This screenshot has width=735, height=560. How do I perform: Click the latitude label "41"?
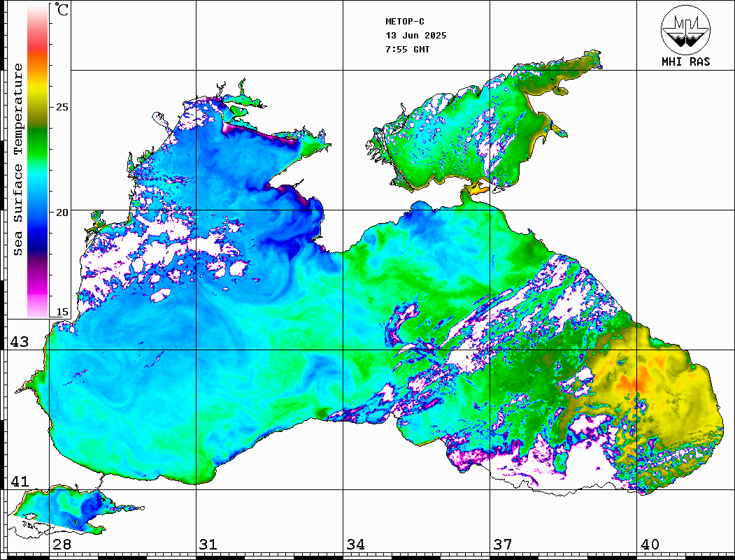pyautogui.click(x=19, y=481)
